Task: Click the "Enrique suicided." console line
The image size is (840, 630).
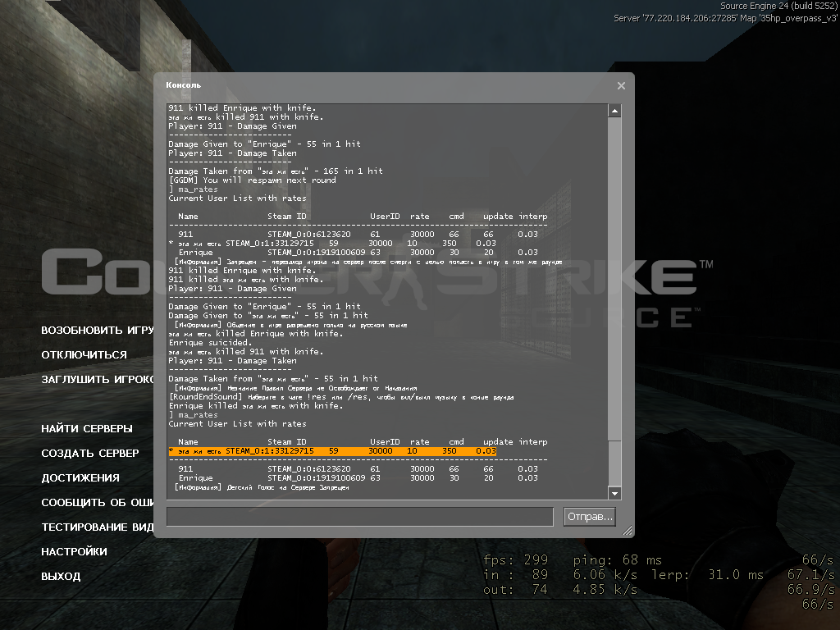Action: point(209,343)
